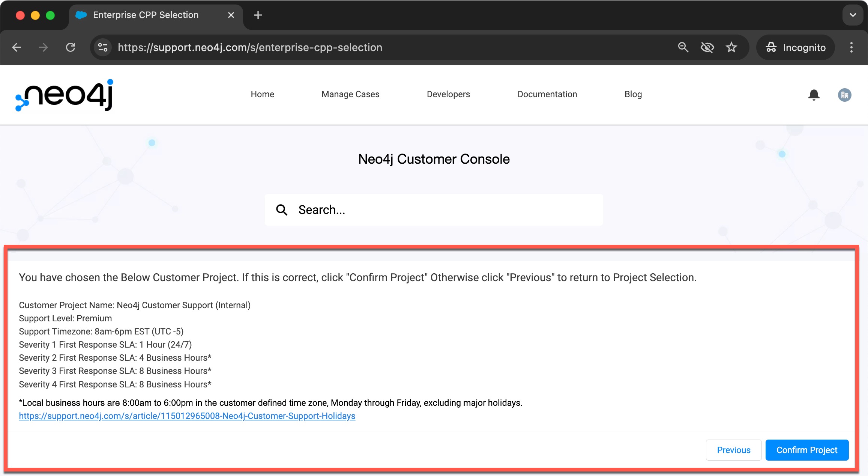Click 'Severity 3 First Response SLA' line
The image size is (868, 476).
pyautogui.click(x=115, y=371)
